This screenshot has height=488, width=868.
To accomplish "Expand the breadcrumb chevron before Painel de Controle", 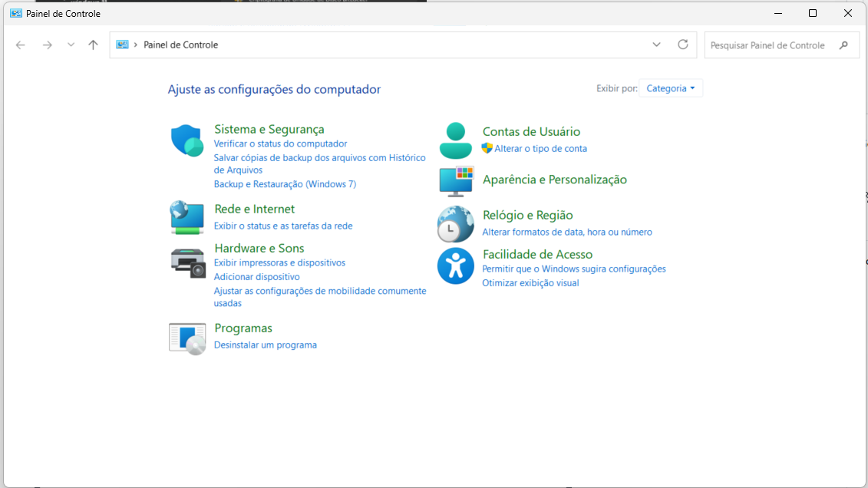I will [x=136, y=45].
